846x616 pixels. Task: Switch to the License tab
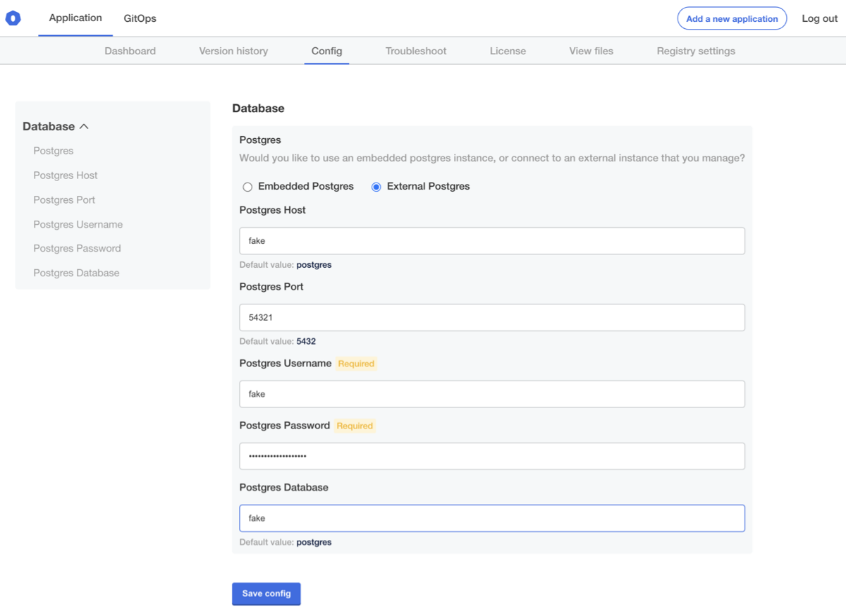(508, 51)
